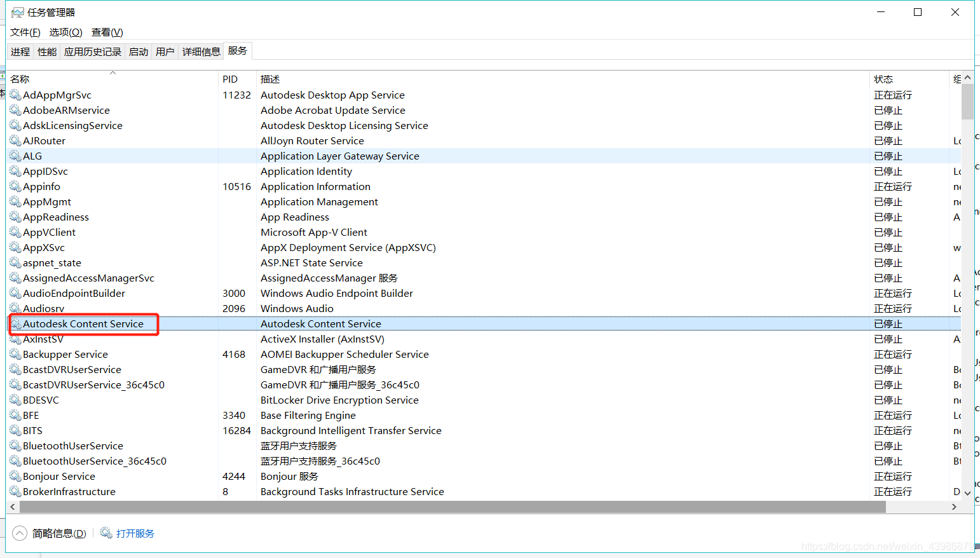Viewport: 980px width, 558px height.
Task: Click description 'AOMEI Backupper Scheduler Service'
Action: 344,354
